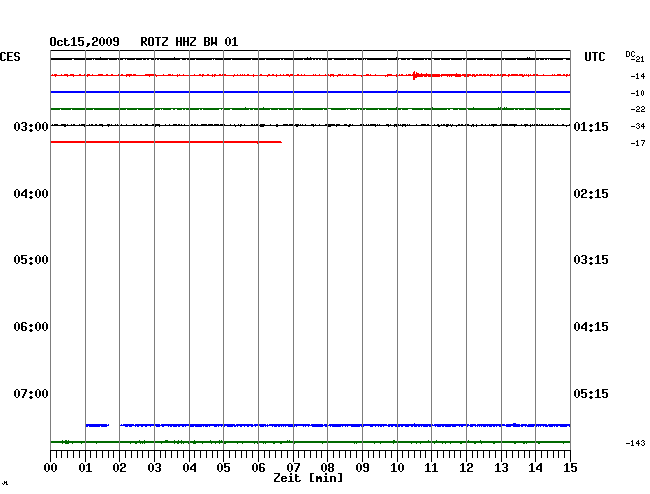Click the DC value "-143"
The width and height of the screenshot is (650, 494).
635,443
